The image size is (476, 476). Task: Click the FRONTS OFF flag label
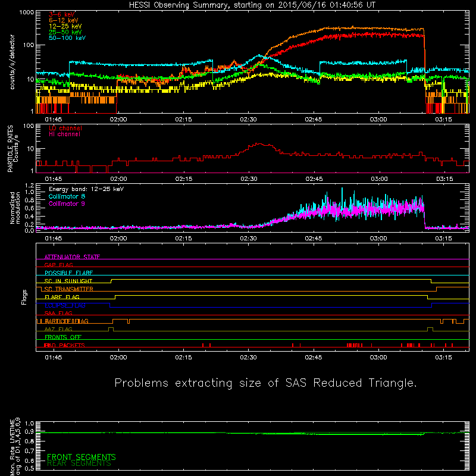tap(63, 337)
